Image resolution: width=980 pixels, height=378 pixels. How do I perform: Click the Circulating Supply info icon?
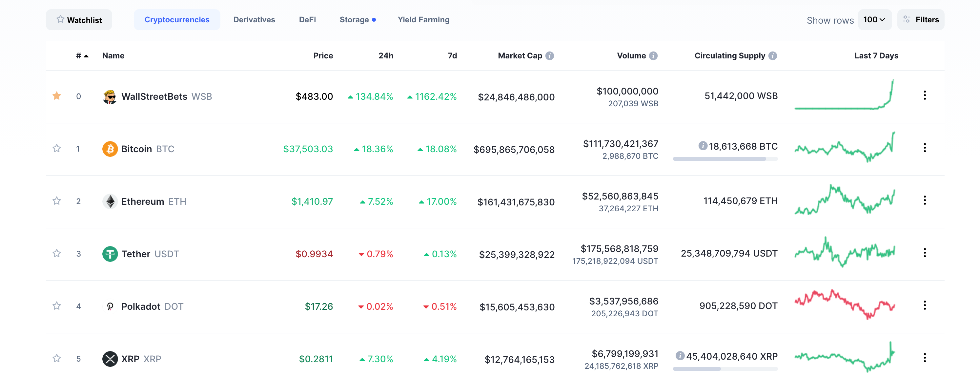(773, 56)
